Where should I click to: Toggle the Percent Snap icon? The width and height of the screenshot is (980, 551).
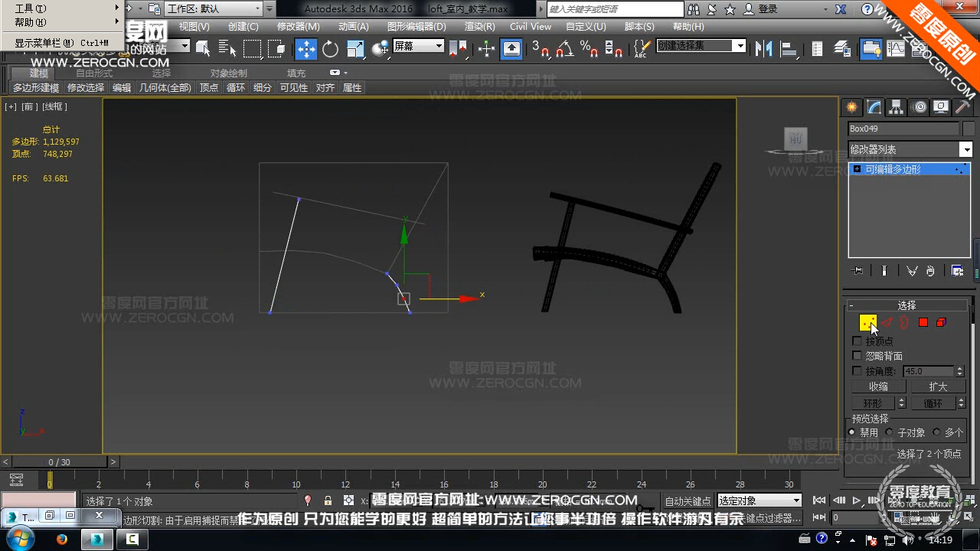(589, 49)
